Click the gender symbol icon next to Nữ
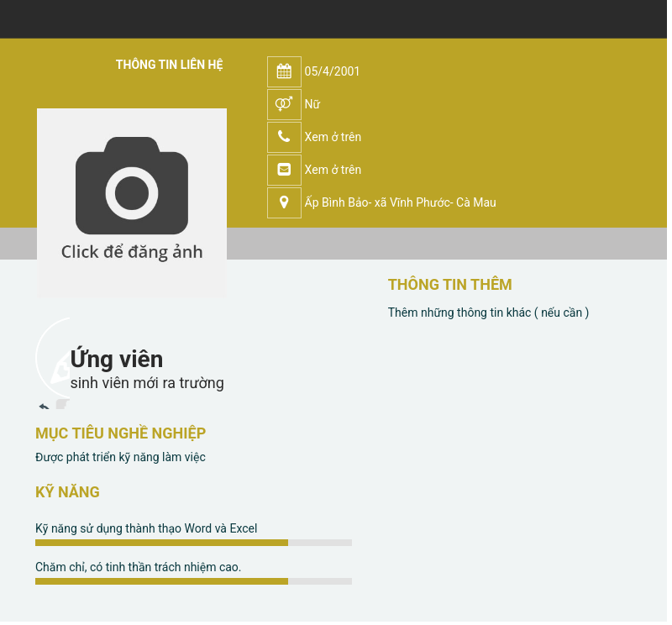672x625 pixels. [x=284, y=104]
